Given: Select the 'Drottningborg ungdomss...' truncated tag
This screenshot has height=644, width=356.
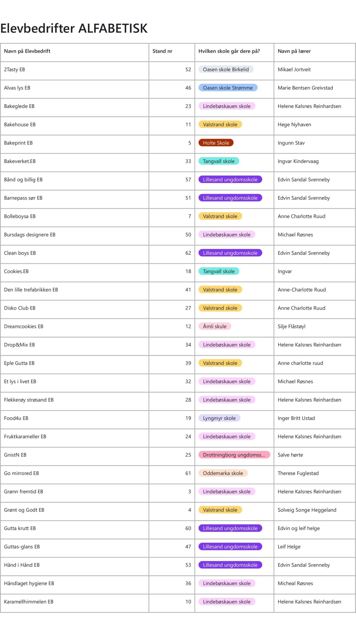Looking at the screenshot, I should click(x=234, y=455).
